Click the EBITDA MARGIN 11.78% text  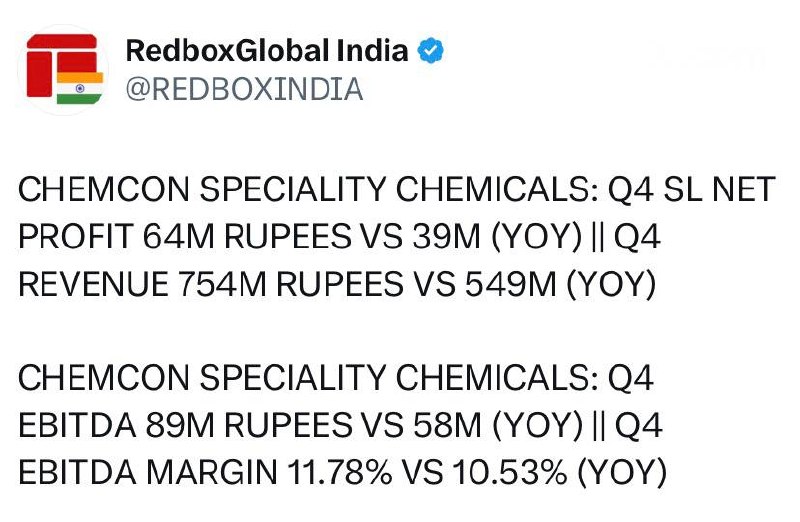point(205,472)
